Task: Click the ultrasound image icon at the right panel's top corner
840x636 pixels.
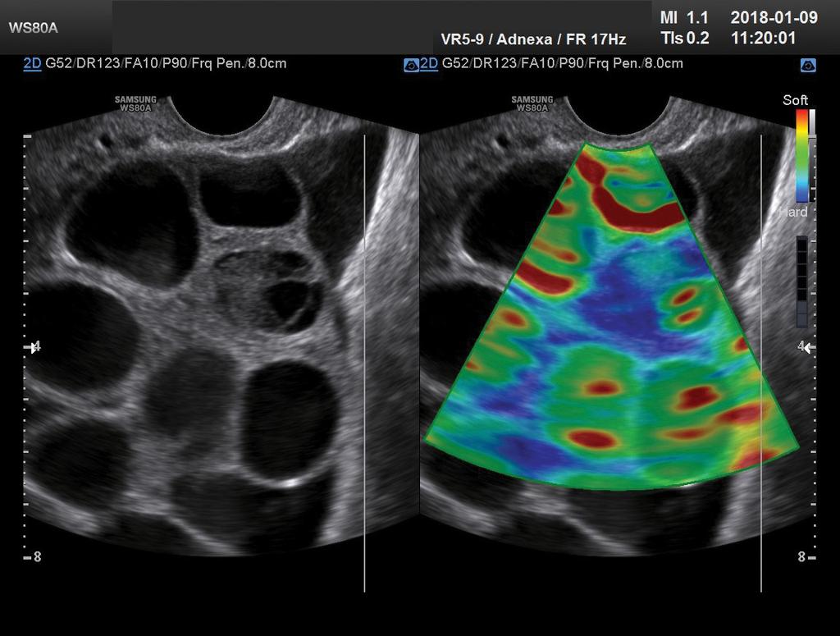Action: pyautogui.click(x=808, y=66)
